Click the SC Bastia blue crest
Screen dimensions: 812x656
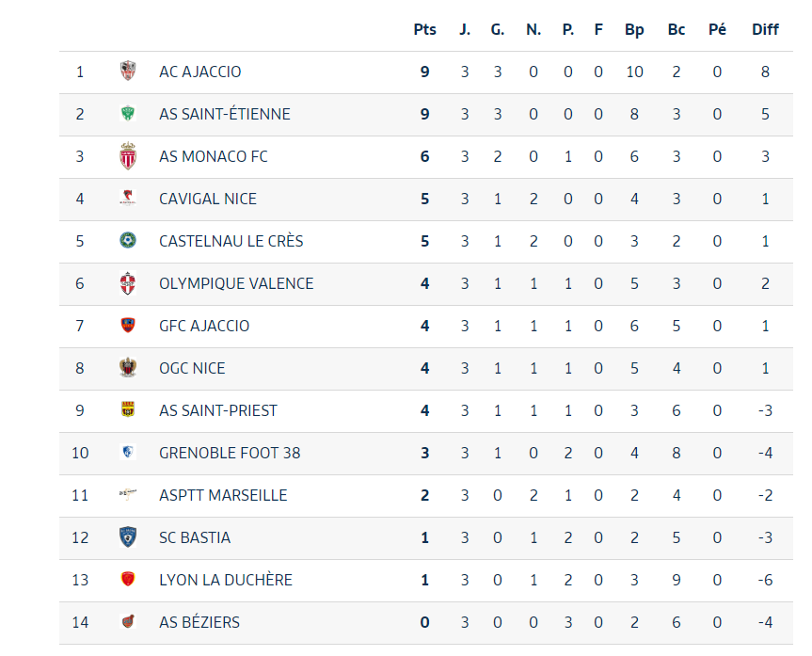(x=128, y=537)
